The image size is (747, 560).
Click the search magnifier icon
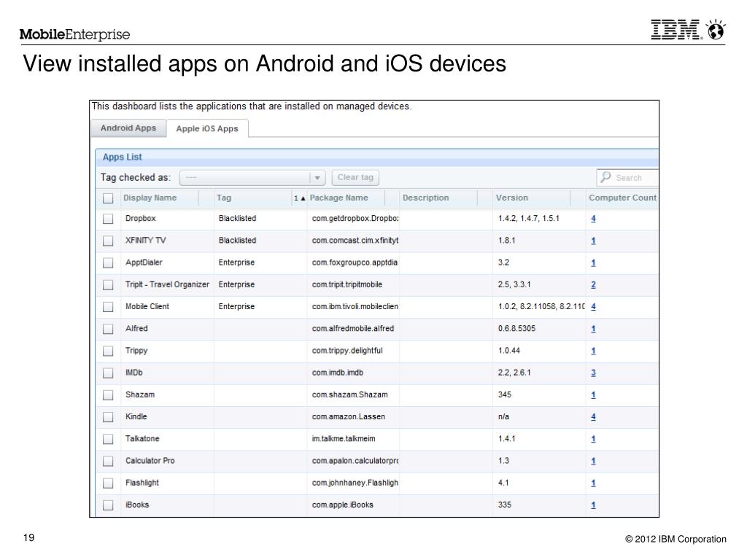[605, 177]
